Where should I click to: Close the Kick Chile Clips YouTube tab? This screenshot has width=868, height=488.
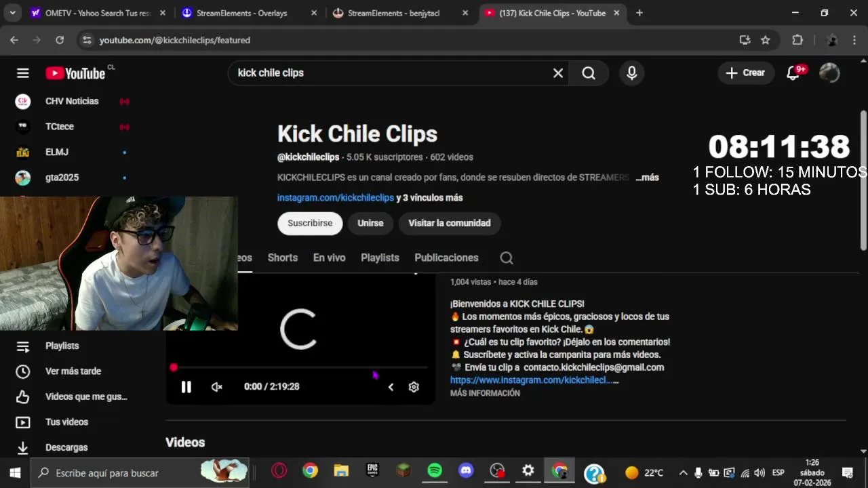point(616,13)
